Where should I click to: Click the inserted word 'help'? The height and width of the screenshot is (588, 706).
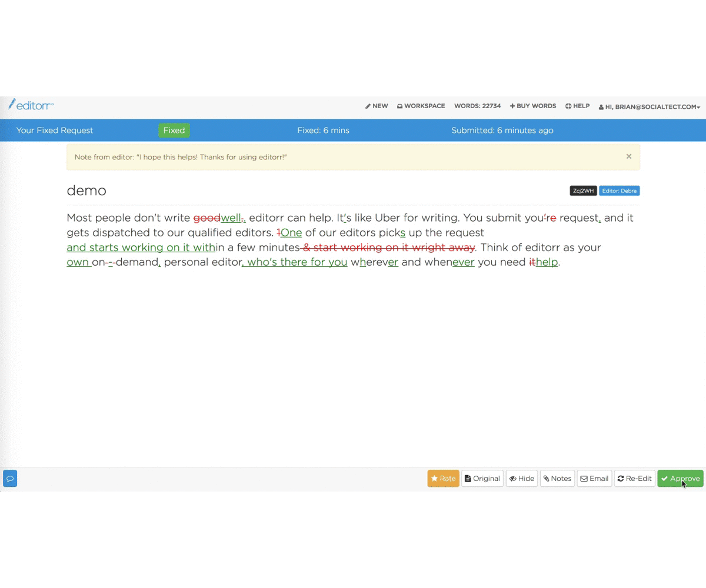click(547, 262)
